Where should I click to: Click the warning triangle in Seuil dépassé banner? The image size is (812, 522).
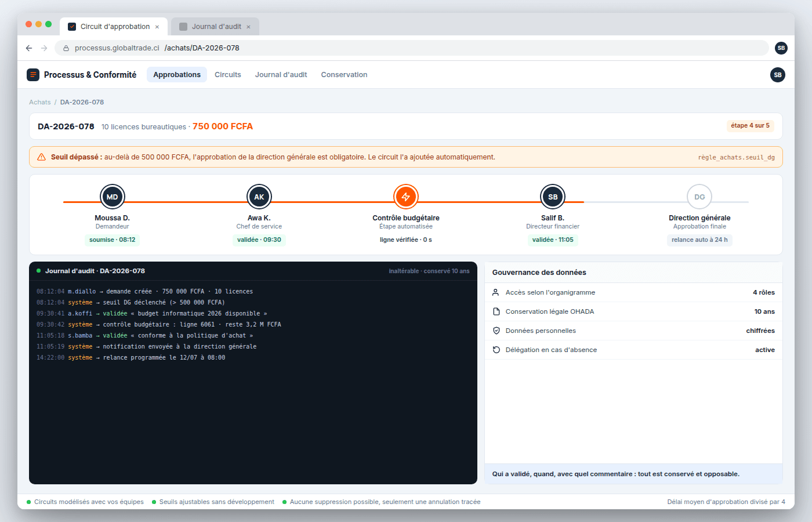tap(42, 157)
